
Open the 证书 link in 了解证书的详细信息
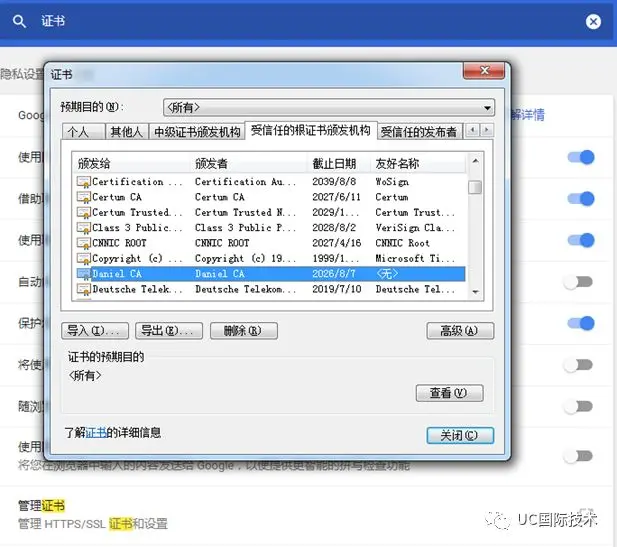(96, 433)
